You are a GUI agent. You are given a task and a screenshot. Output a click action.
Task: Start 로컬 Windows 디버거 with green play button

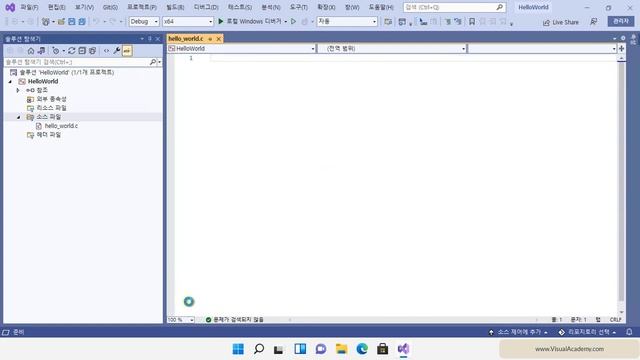[250, 21]
